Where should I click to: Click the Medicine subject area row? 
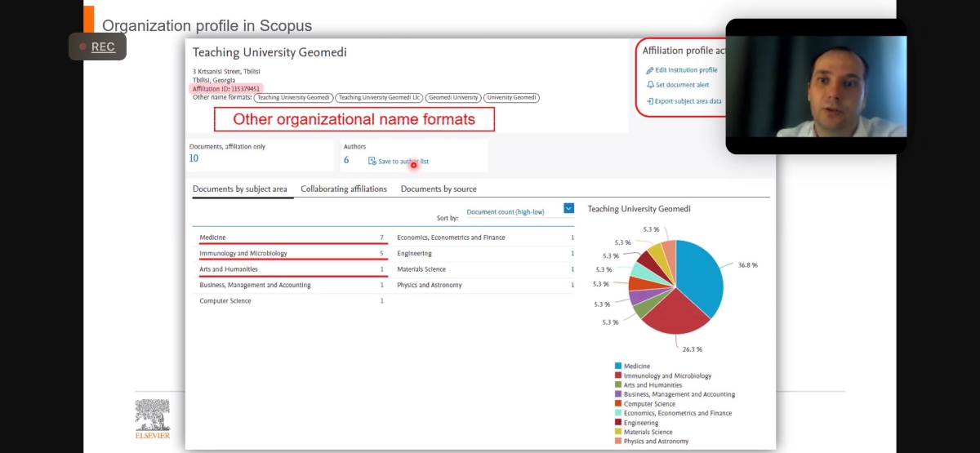(292, 238)
